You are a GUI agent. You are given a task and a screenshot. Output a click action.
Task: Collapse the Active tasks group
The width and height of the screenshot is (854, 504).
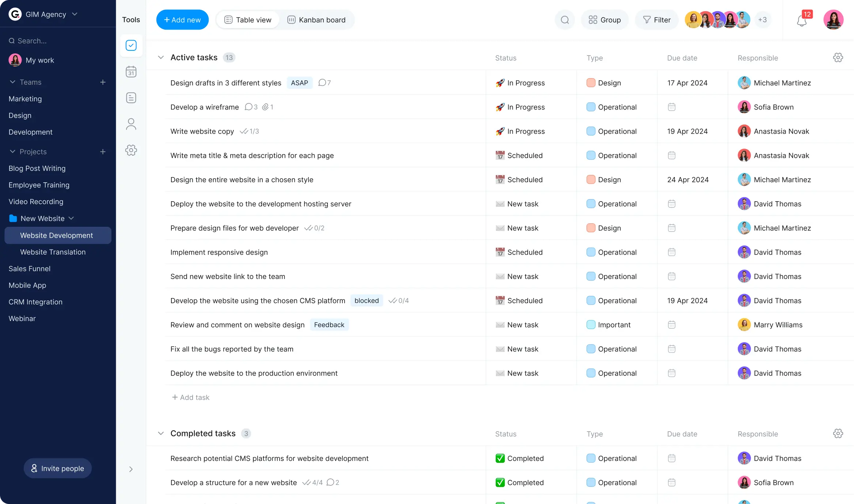point(161,58)
